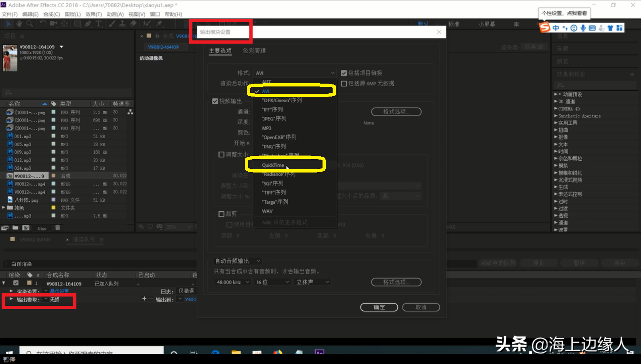Add output module with plus icon
Screen dimensions: 641x364
pyautogui.click(x=144, y=299)
